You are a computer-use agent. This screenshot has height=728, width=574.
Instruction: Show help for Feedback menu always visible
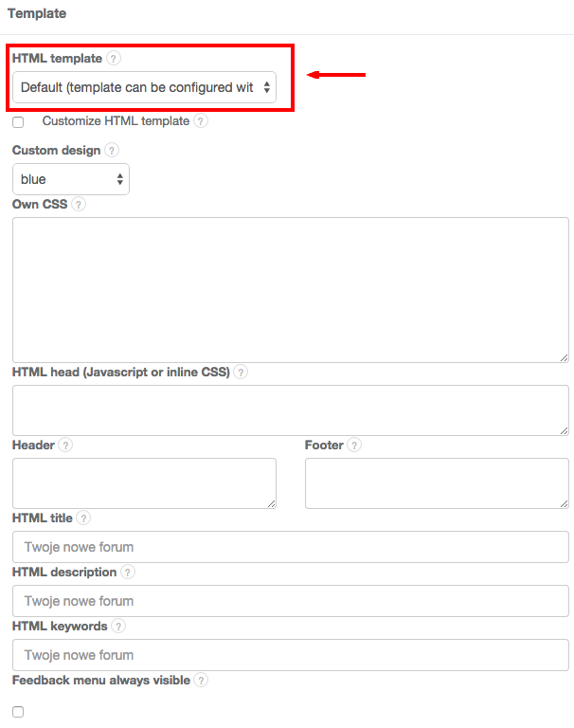point(201,680)
